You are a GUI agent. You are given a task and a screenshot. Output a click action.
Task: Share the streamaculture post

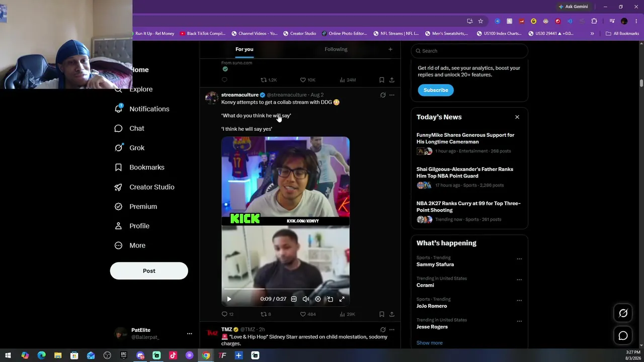click(392, 314)
